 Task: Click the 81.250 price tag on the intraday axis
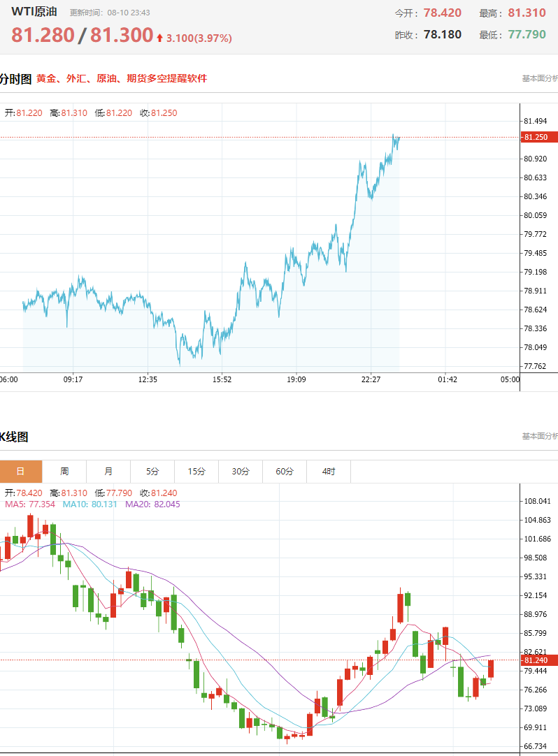coord(537,137)
